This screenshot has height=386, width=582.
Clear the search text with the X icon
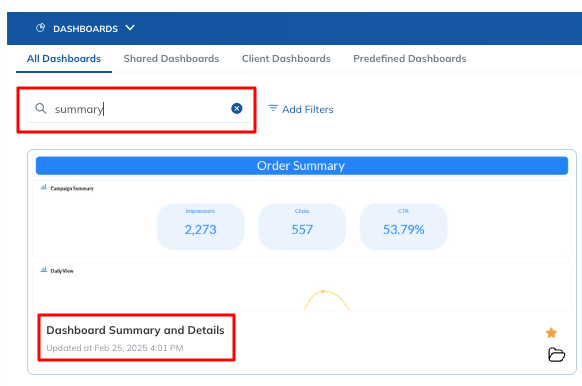click(237, 108)
